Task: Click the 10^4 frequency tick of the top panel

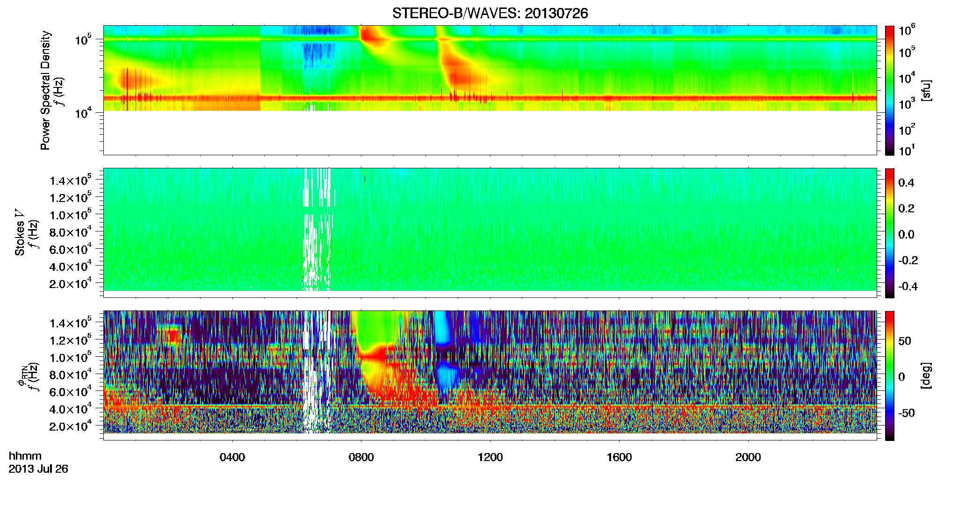Action: (83, 112)
